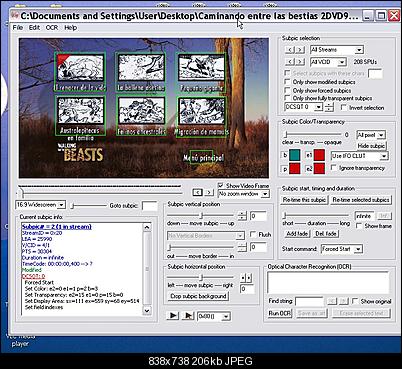Open the No Vertical Borders dropdown
Image resolution: width=402 pixels, height=369 pixels.
click(x=206, y=236)
